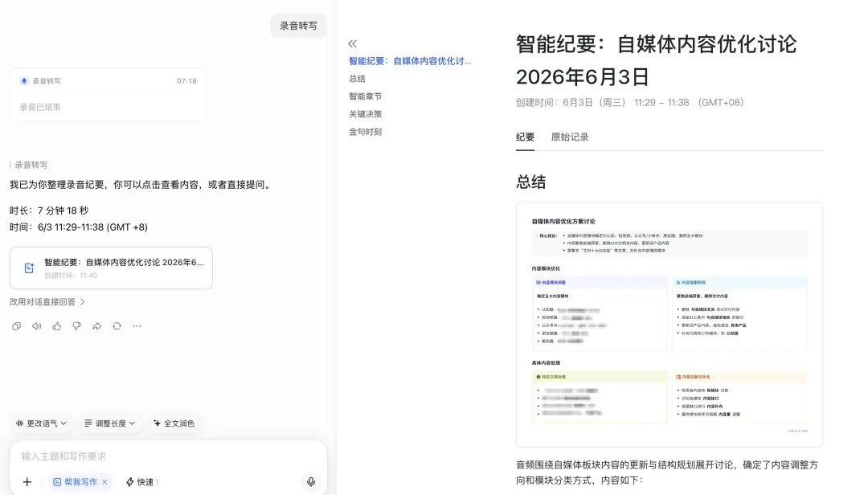Share the response with arrow icon
The height and width of the screenshot is (495, 868).
(x=97, y=326)
